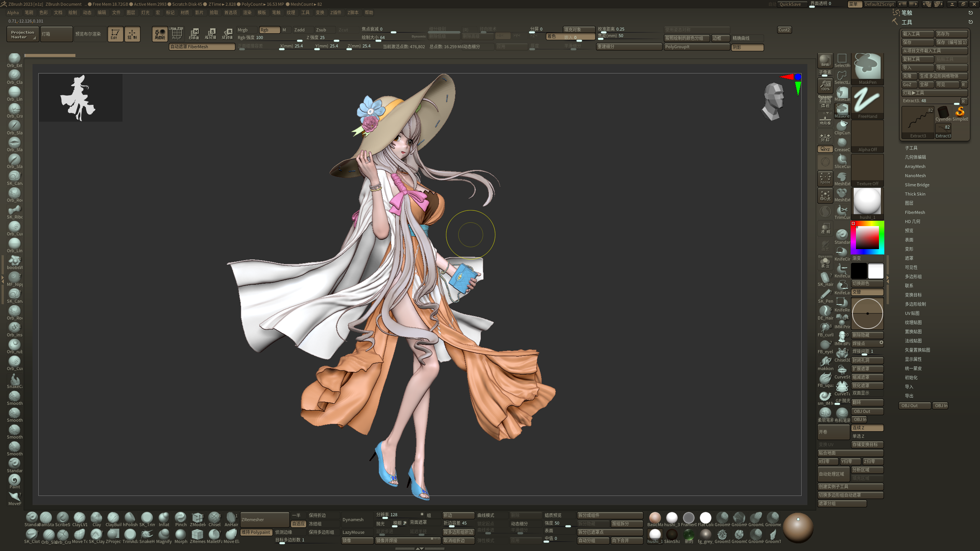Viewport: 980px width, 551px height.
Task: Select the Inflat brush
Action: click(164, 518)
